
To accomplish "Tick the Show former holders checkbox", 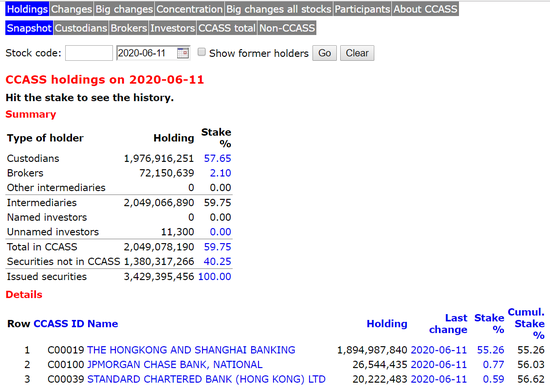I will [201, 52].
